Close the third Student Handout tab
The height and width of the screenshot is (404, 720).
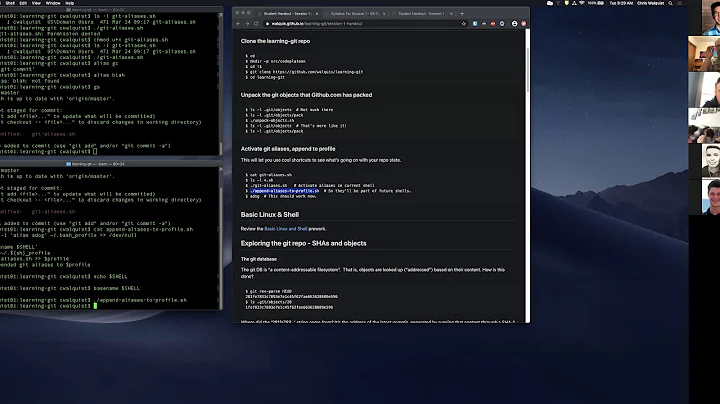(x=451, y=14)
